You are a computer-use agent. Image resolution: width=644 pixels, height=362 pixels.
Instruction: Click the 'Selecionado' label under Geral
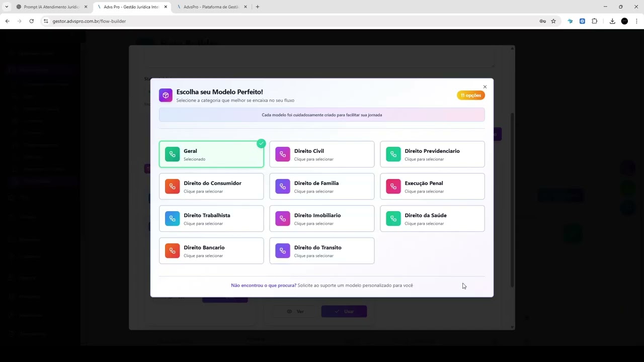pos(194,159)
